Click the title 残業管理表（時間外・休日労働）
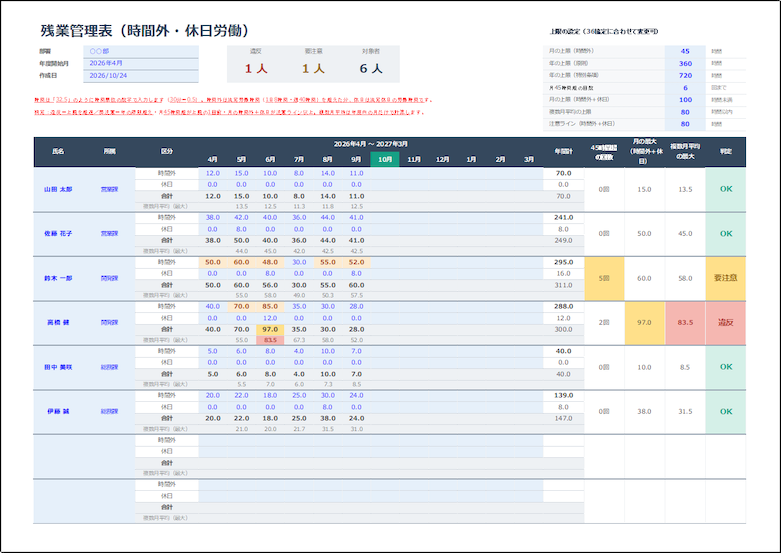The image size is (781, 553). click(x=144, y=31)
